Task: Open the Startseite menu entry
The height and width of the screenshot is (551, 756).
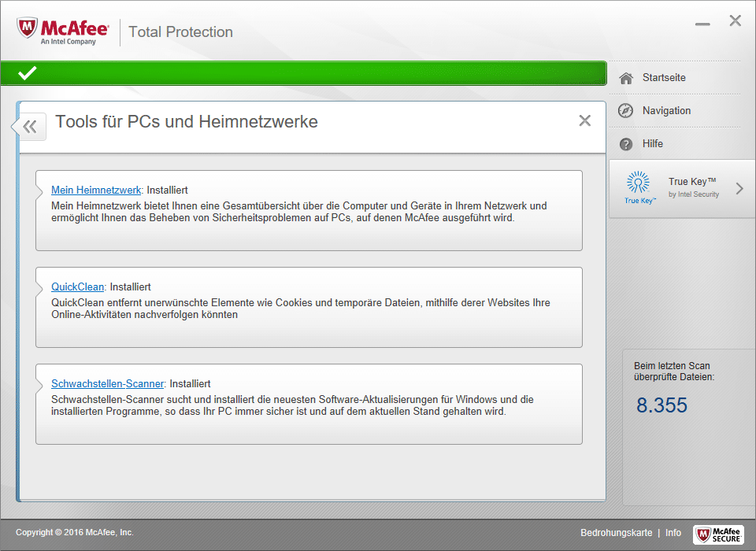Action: pyautogui.click(x=663, y=78)
